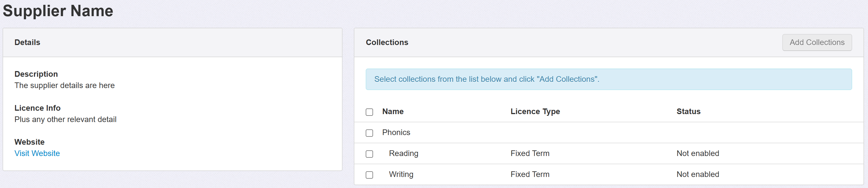Screen dimensions: 868x188
Task: Click the Phonics collection name
Action: (396, 132)
